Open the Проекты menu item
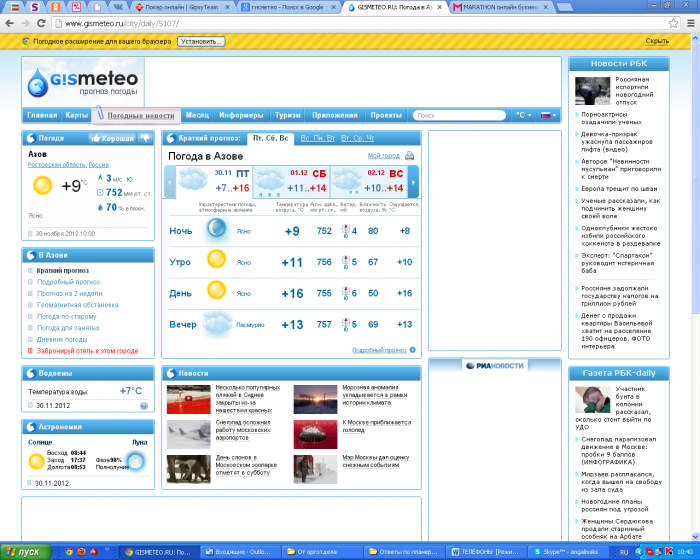 pos(386,115)
